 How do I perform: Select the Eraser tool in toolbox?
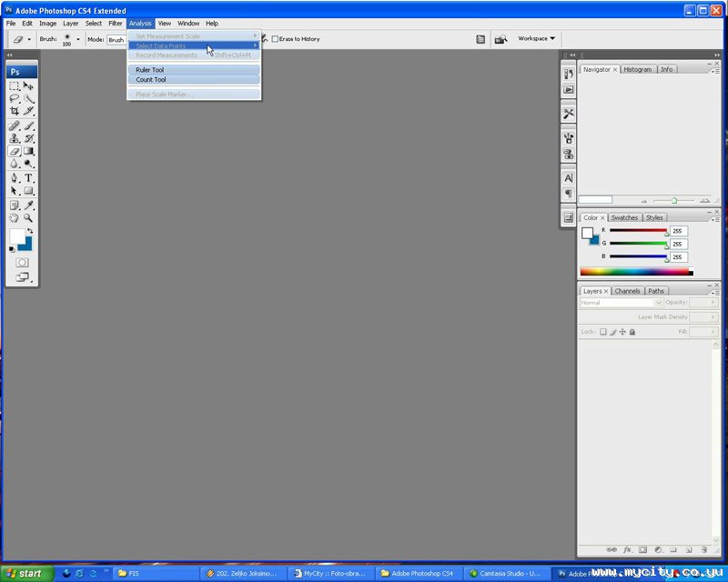15,151
